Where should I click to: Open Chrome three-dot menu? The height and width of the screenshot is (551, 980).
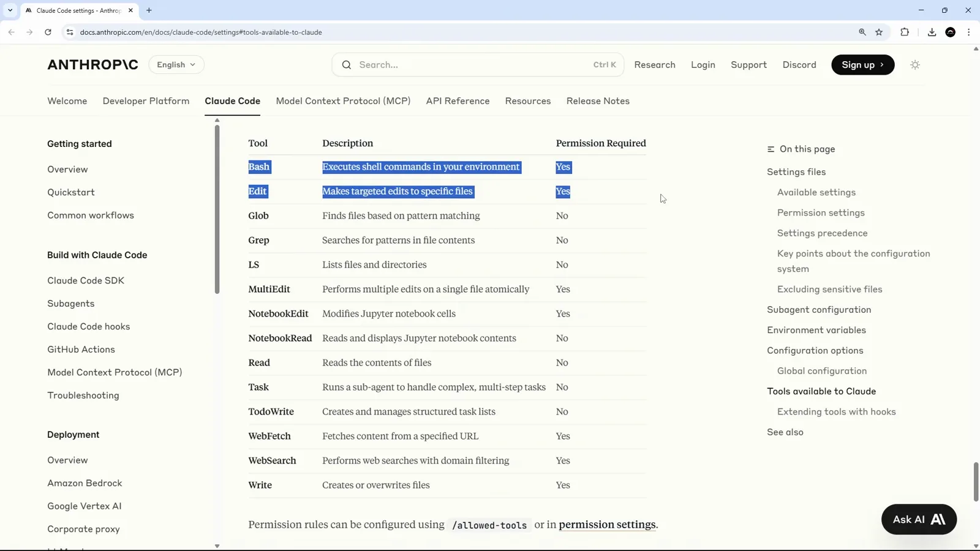coord(968,32)
